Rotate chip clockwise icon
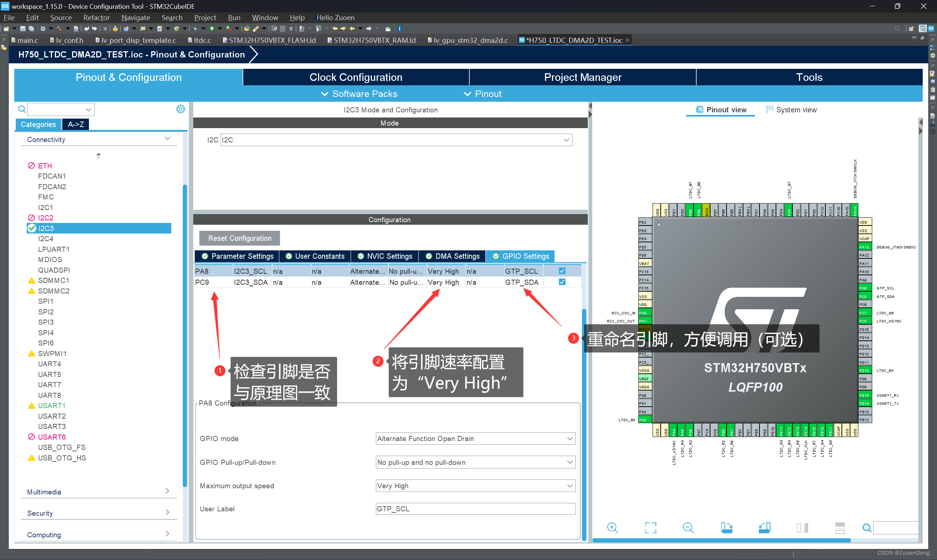Viewport: 937px width, 560px height. point(727,527)
